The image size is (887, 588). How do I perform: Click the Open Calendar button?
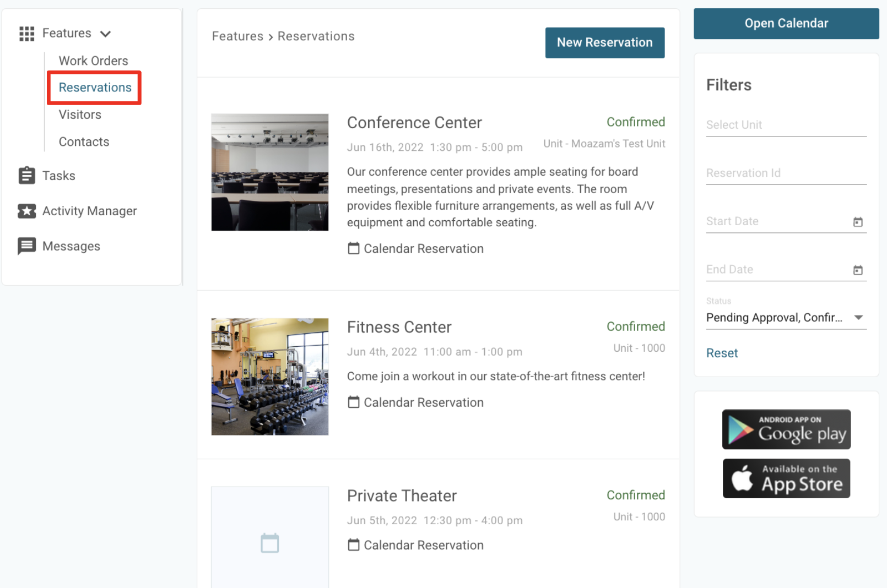(786, 23)
